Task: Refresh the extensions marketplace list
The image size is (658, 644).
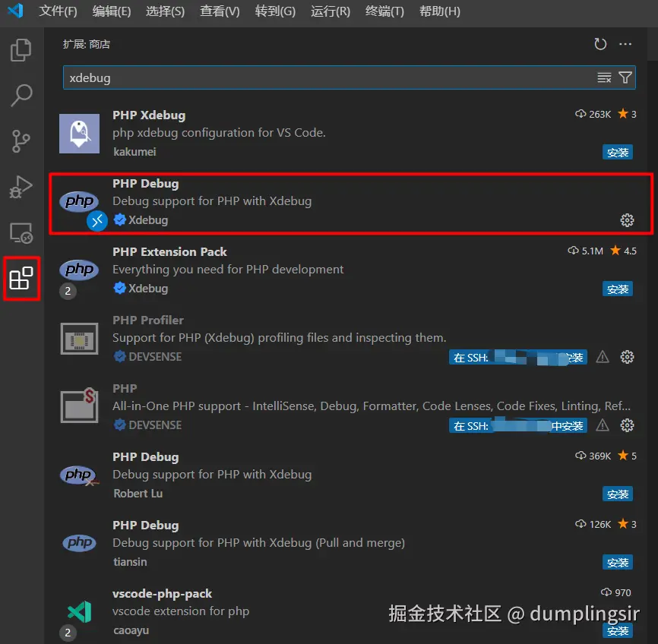Action: 600,44
